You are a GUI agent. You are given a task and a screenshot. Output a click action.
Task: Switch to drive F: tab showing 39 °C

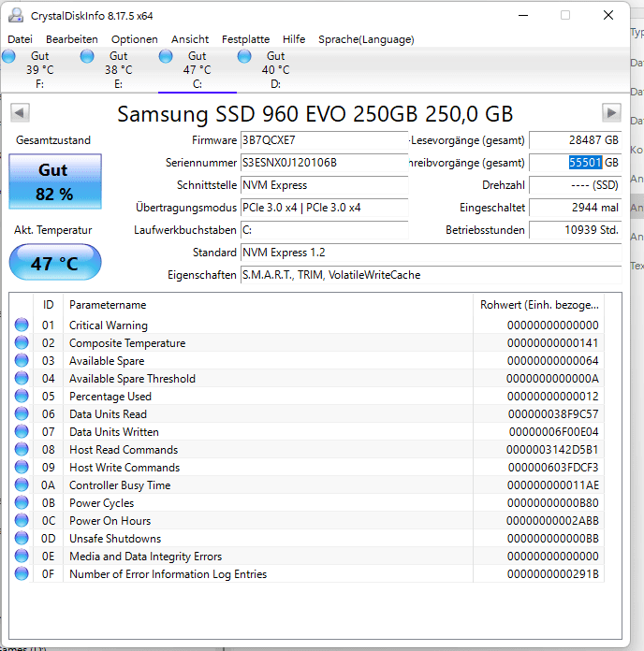pyautogui.click(x=39, y=70)
